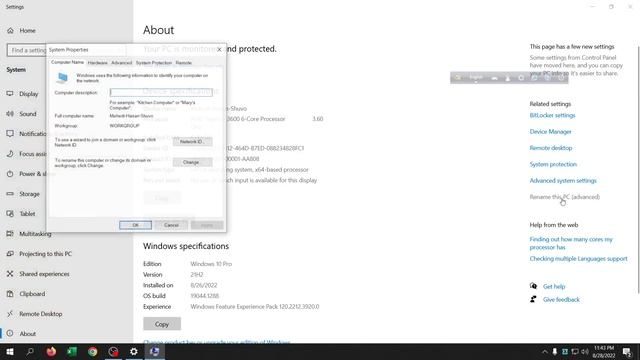This screenshot has height=360, width=640.
Task: Switch to Advanced tab in System Properties
Action: 122,63
